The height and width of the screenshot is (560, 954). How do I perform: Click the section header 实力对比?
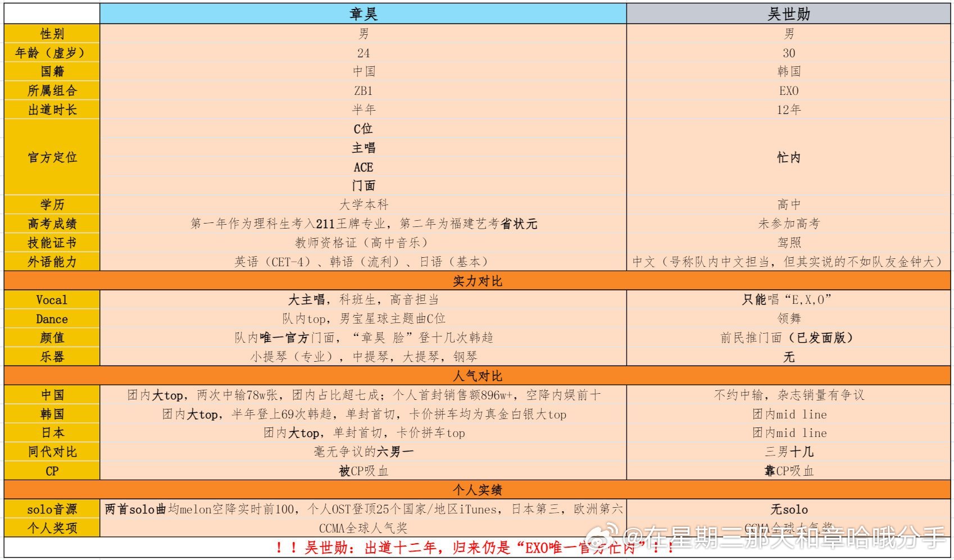pyautogui.click(x=477, y=281)
